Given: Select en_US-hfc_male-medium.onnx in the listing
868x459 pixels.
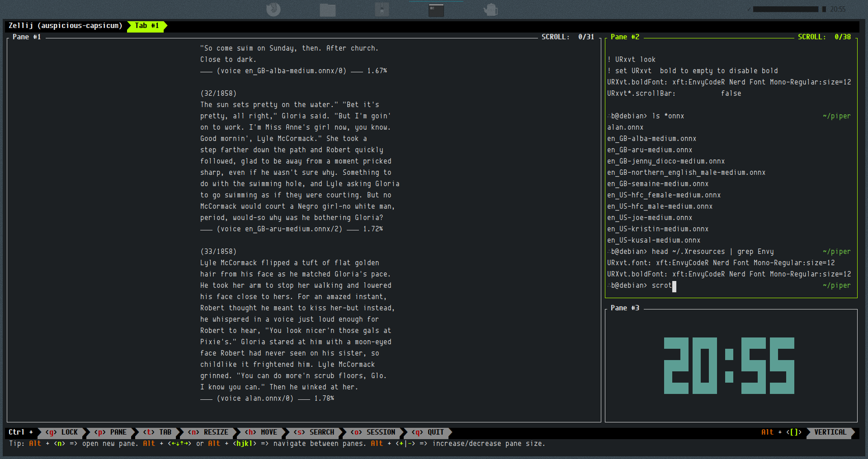Looking at the screenshot, I should (x=660, y=206).
